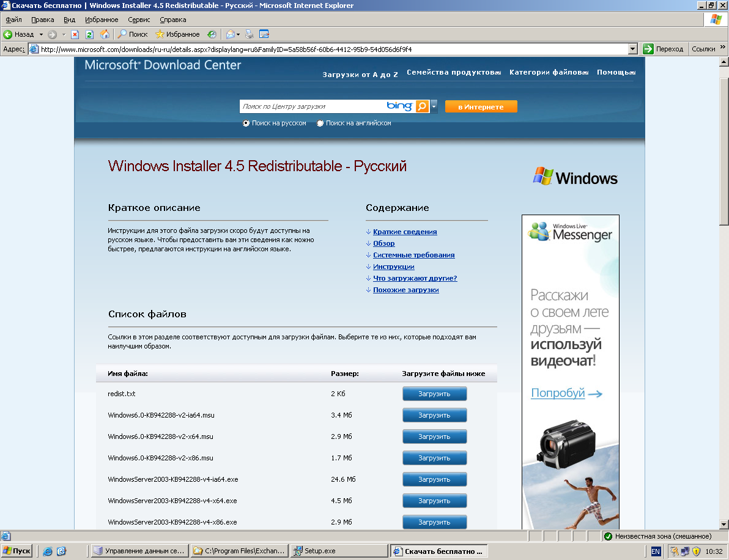Expand the Mail icon dropdown arrow
Image resolution: width=729 pixels, height=560 pixels.
point(238,34)
